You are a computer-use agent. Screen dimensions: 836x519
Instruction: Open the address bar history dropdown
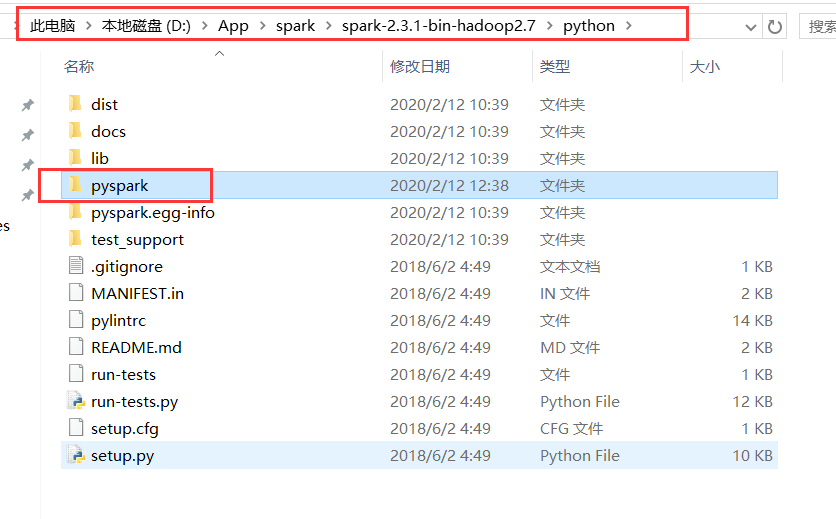[x=751, y=27]
